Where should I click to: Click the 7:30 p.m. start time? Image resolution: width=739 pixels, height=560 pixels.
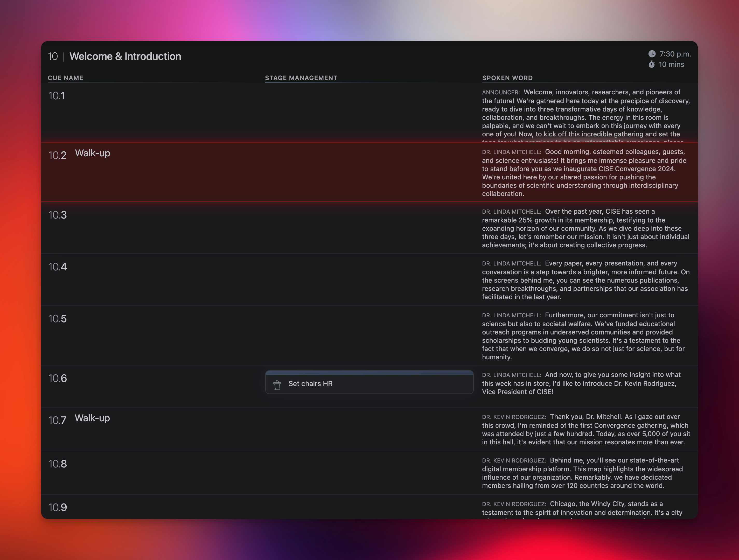pos(675,54)
